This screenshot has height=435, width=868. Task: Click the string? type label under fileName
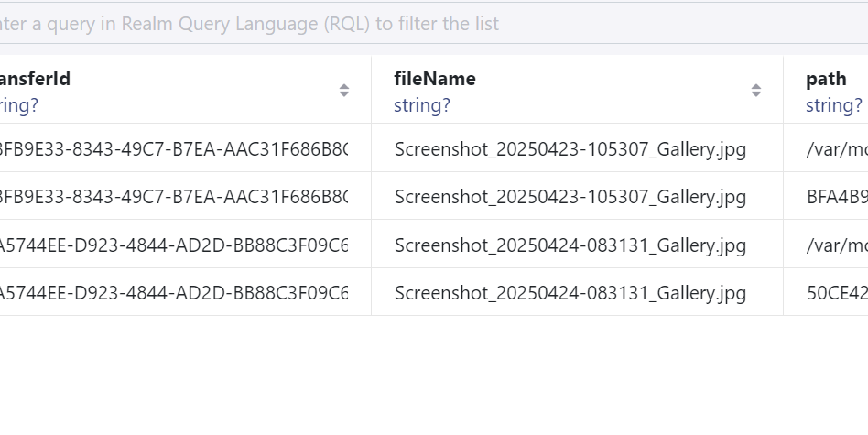tap(422, 105)
